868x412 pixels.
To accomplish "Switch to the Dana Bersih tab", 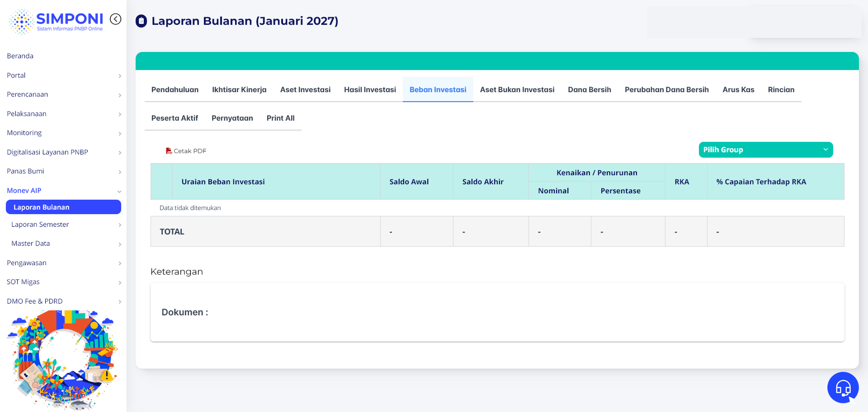I will tap(590, 89).
